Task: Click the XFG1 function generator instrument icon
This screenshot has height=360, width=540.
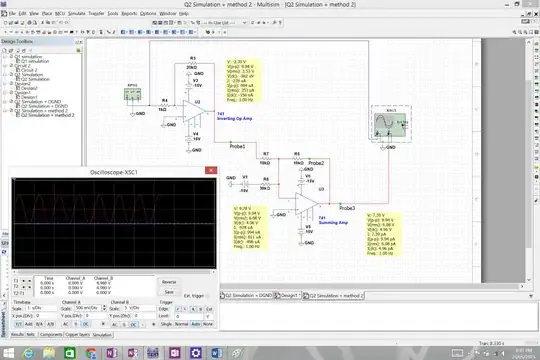Action: pos(133,94)
